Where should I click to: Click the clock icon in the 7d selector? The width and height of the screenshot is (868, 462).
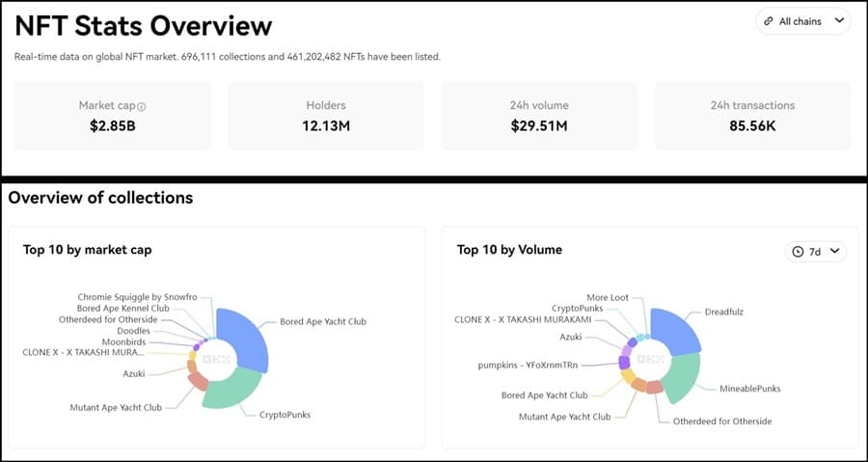[798, 252]
